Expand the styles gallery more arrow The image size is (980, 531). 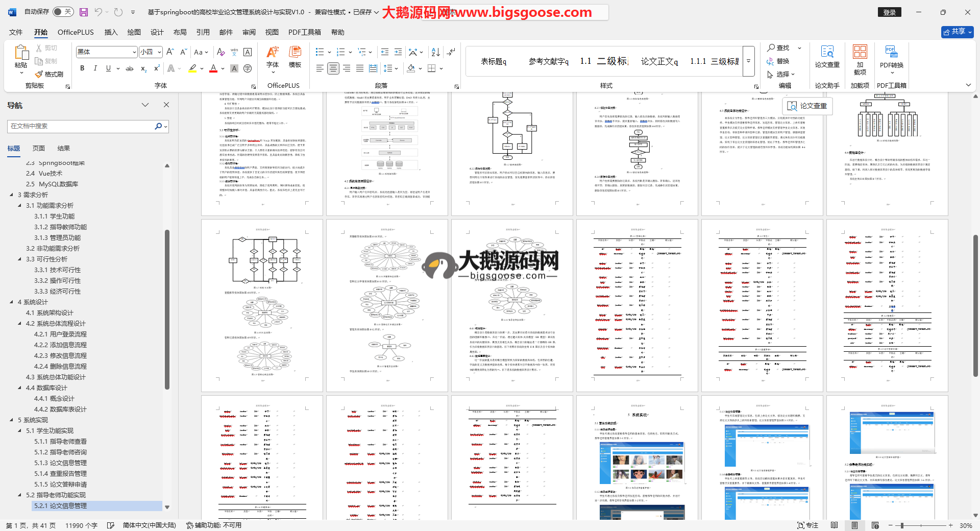tap(749, 61)
